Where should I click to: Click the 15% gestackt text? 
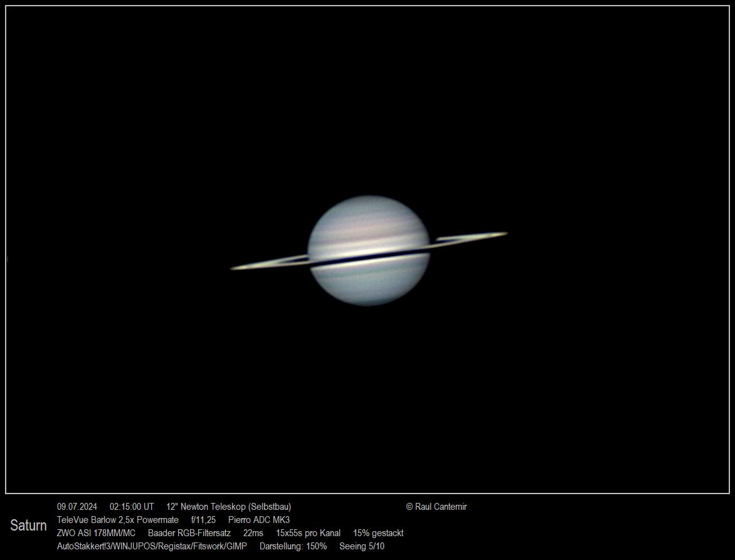coord(378,533)
